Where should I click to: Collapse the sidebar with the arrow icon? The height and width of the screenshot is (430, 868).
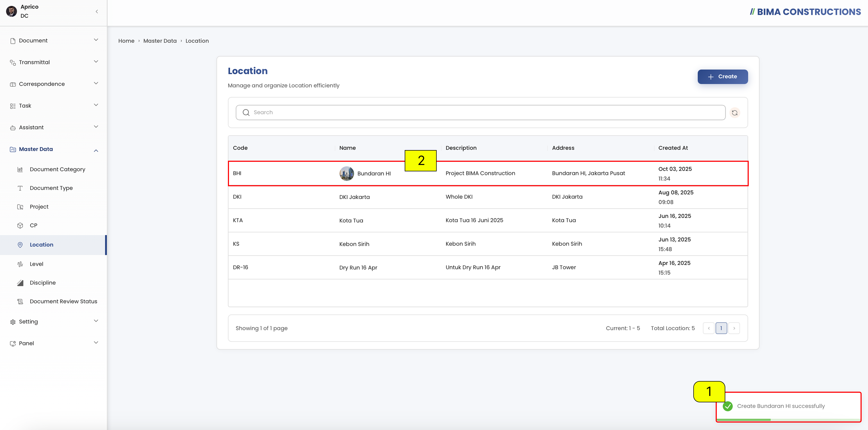(97, 11)
